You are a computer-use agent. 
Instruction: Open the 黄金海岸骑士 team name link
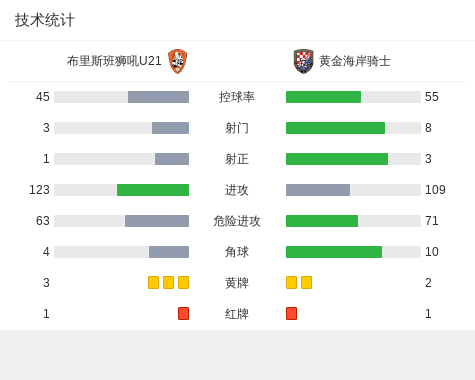355,61
